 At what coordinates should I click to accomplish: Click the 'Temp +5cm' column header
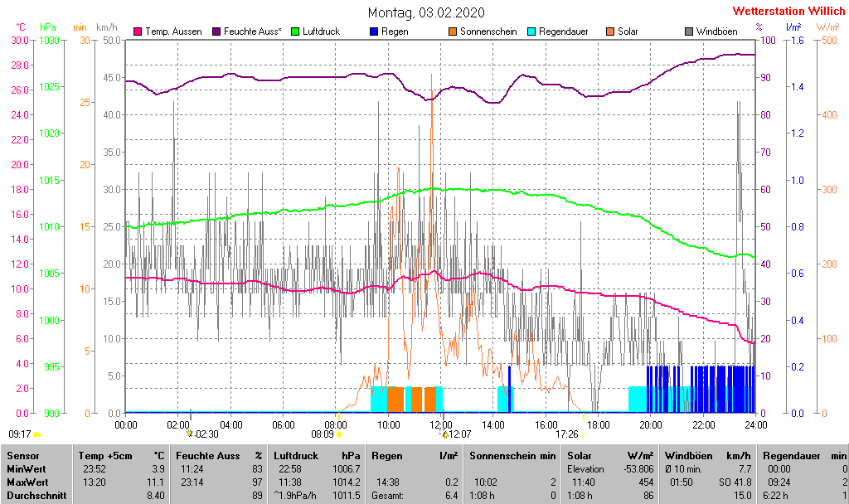(x=105, y=456)
